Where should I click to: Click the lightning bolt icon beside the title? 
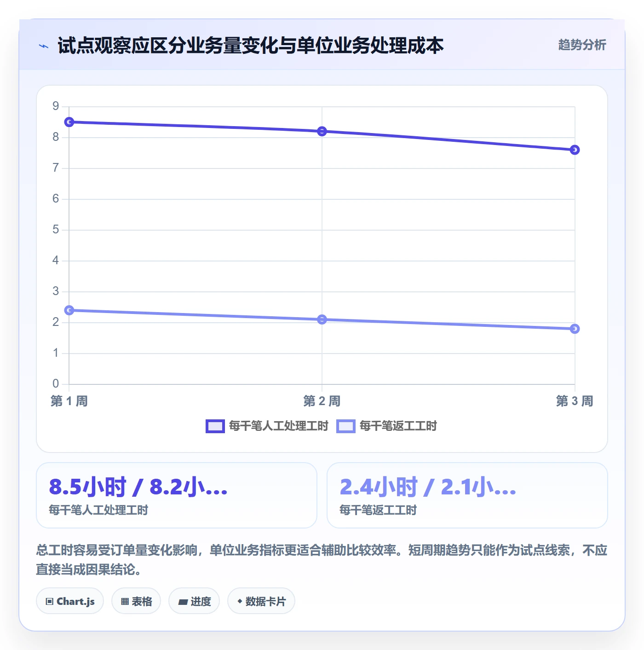44,46
